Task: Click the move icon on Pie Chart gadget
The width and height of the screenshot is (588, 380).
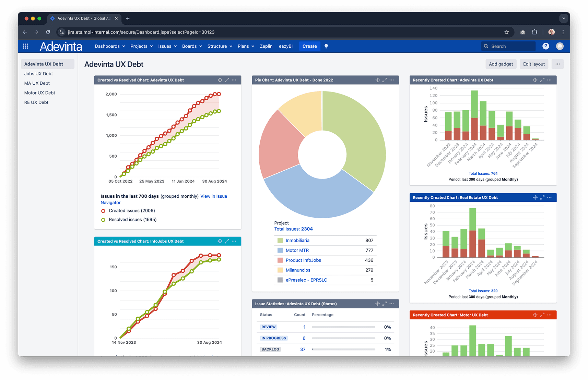Action: [377, 80]
